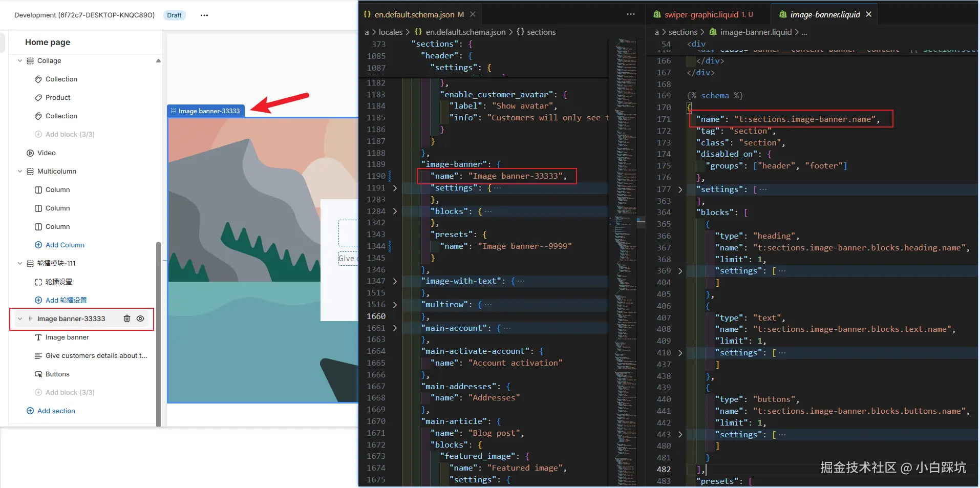Click Add 轮播设置 link
980x488 pixels.
click(60, 300)
